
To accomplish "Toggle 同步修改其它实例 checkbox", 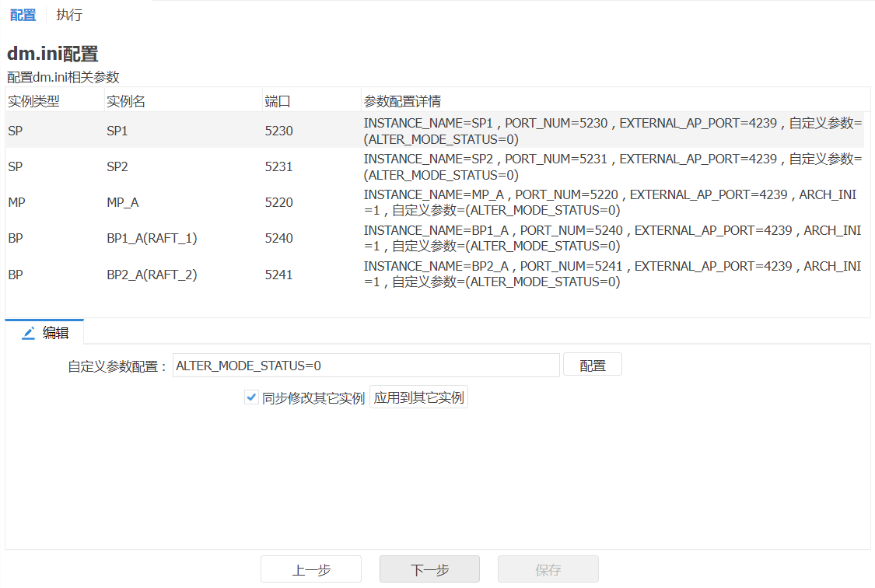I will [251, 397].
